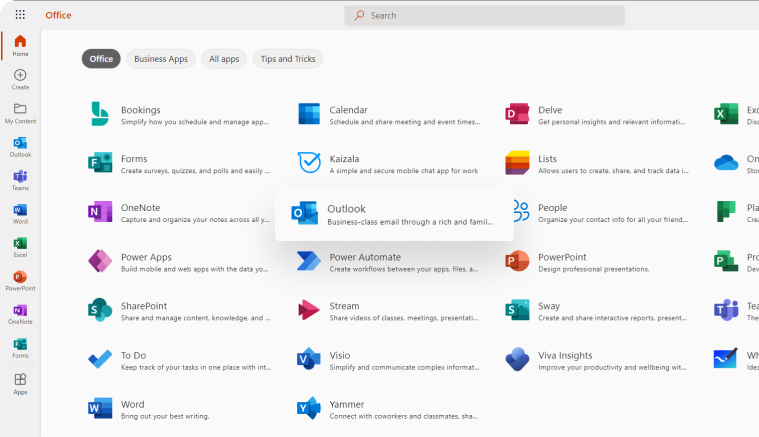Open Apps in the sidebar

20,384
